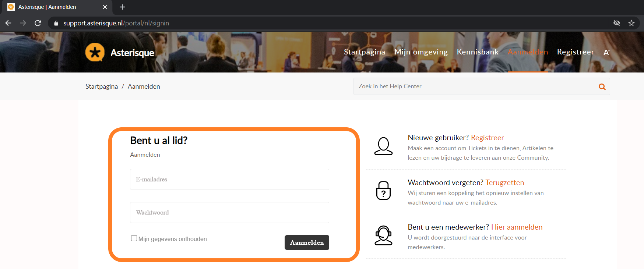Click the orange search magnifier icon
The width and height of the screenshot is (644, 269).
pos(602,87)
